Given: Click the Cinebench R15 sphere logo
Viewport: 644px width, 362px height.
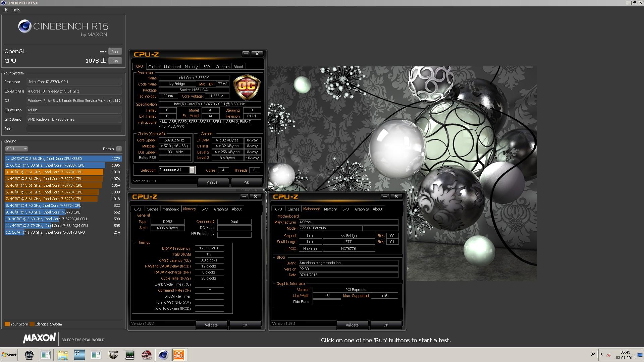Looking at the screenshot, I should pyautogui.click(x=25, y=26).
